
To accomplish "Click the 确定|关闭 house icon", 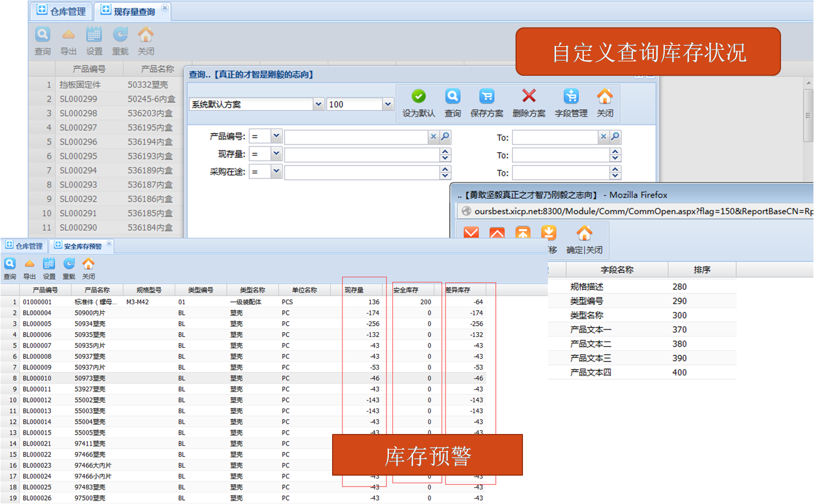I will pos(584,234).
